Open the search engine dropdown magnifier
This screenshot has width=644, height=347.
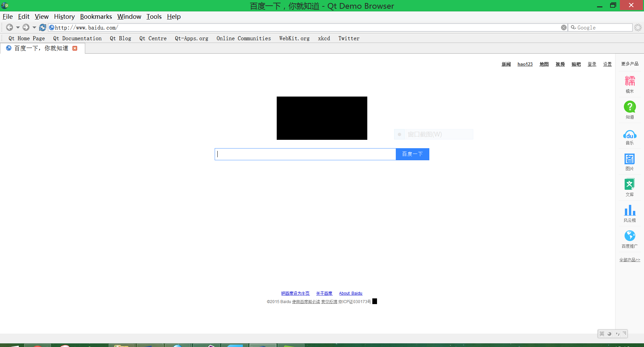coord(573,27)
